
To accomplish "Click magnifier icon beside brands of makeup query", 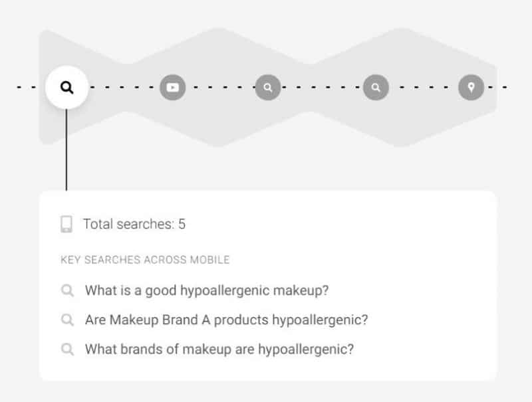I will click(x=68, y=349).
